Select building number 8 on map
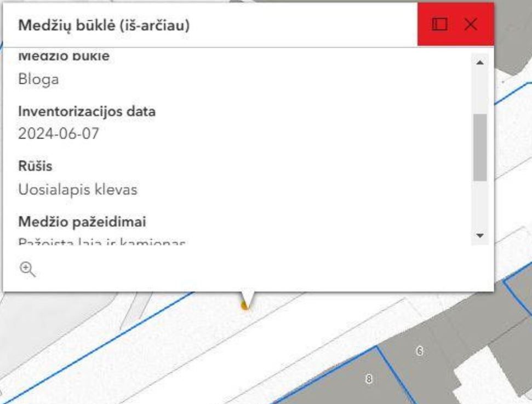 (369, 379)
